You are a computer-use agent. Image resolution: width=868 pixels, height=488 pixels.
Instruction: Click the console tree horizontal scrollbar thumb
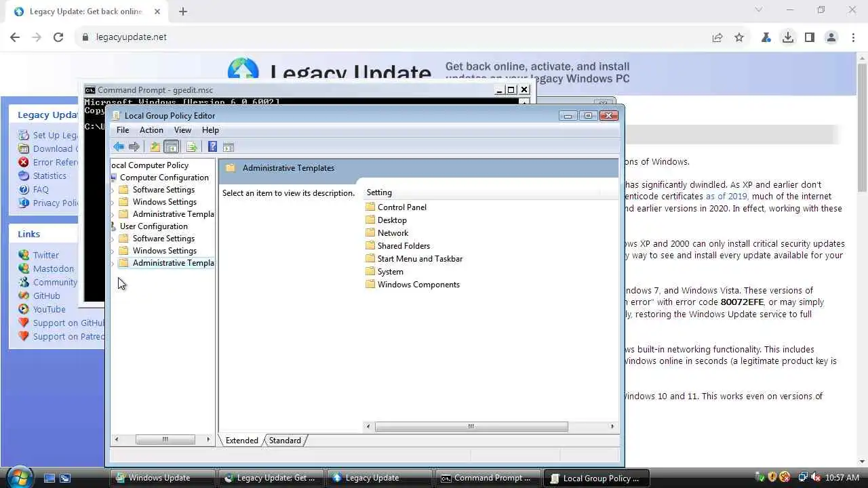165,440
